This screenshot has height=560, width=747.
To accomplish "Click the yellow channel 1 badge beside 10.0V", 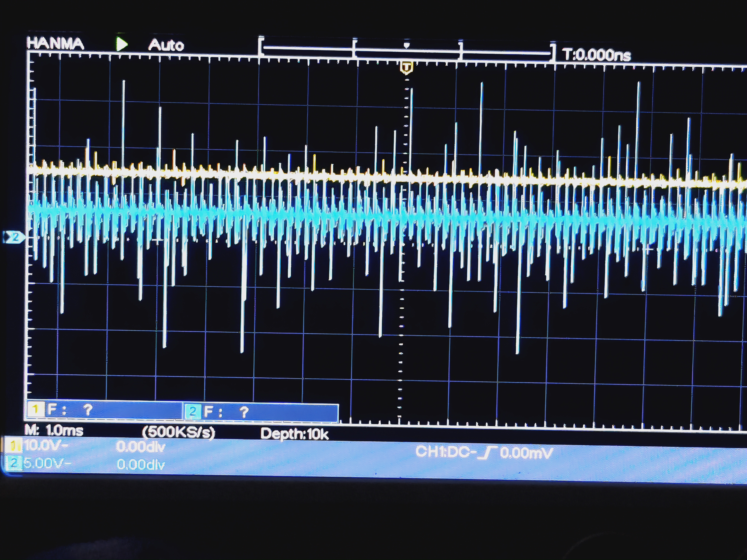I will (x=14, y=446).
